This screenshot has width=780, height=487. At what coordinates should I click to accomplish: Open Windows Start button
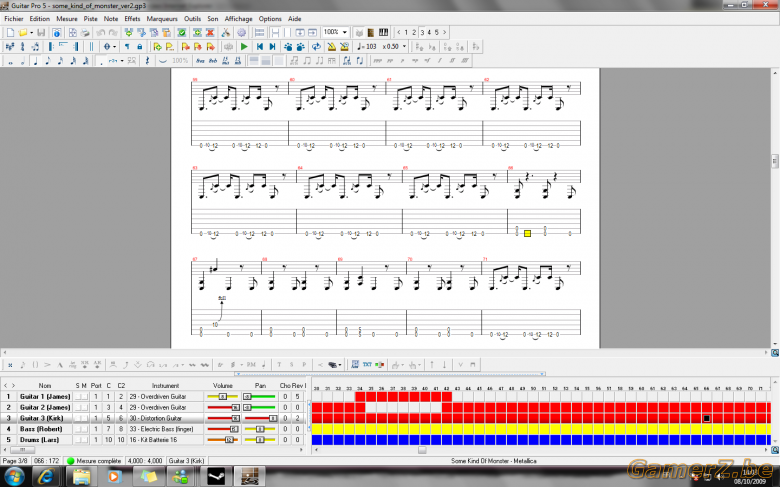(14, 477)
